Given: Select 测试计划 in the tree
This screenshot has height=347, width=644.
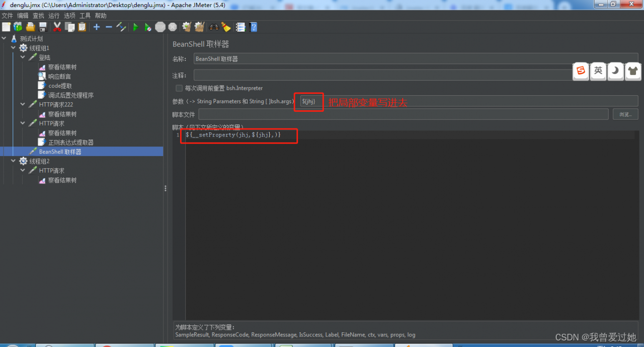Looking at the screenshot, I should (x=31, y=39).
